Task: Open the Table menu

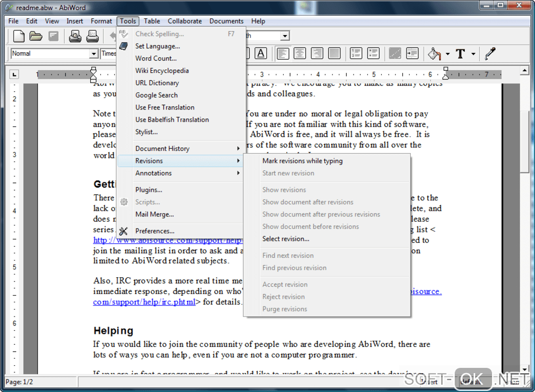Action: (152, 21)
